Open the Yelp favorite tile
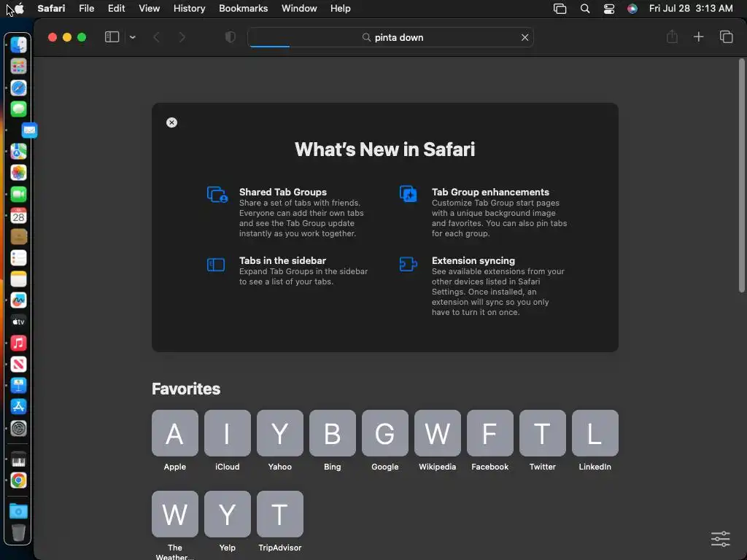This screenshot has height=560, width=747. click(x=228, y=514)
